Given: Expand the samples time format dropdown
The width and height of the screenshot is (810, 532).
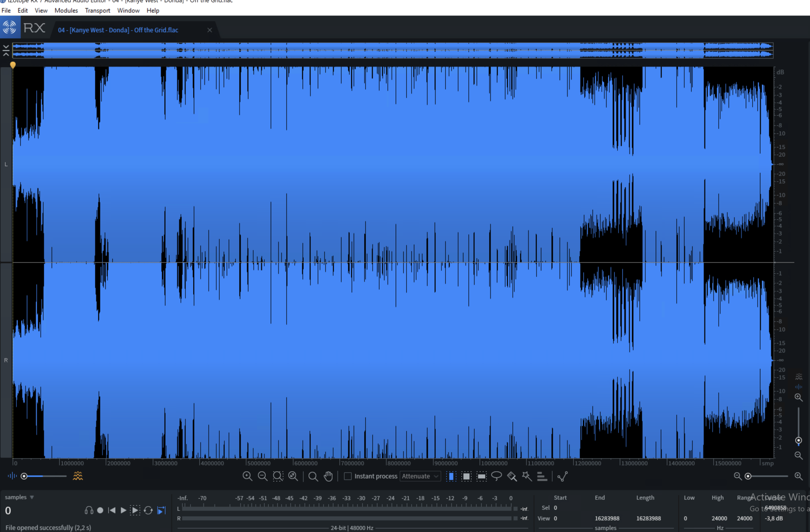Looking at the screenshot, I should click(32, 498).
